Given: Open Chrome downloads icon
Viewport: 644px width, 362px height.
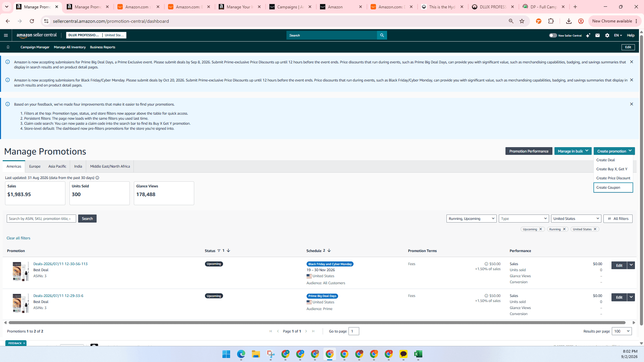Looking at the screenshot, I should tap(569, 21).
